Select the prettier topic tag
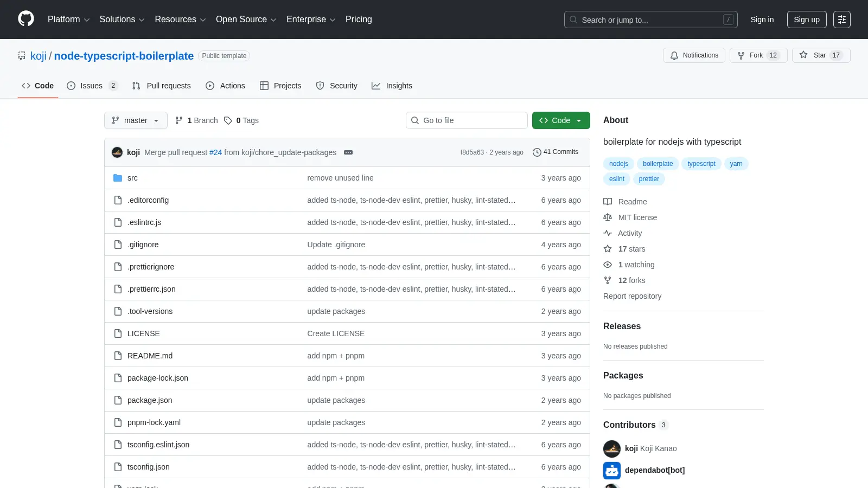Viewport: 868px width, 488px height. coord(649,179)
